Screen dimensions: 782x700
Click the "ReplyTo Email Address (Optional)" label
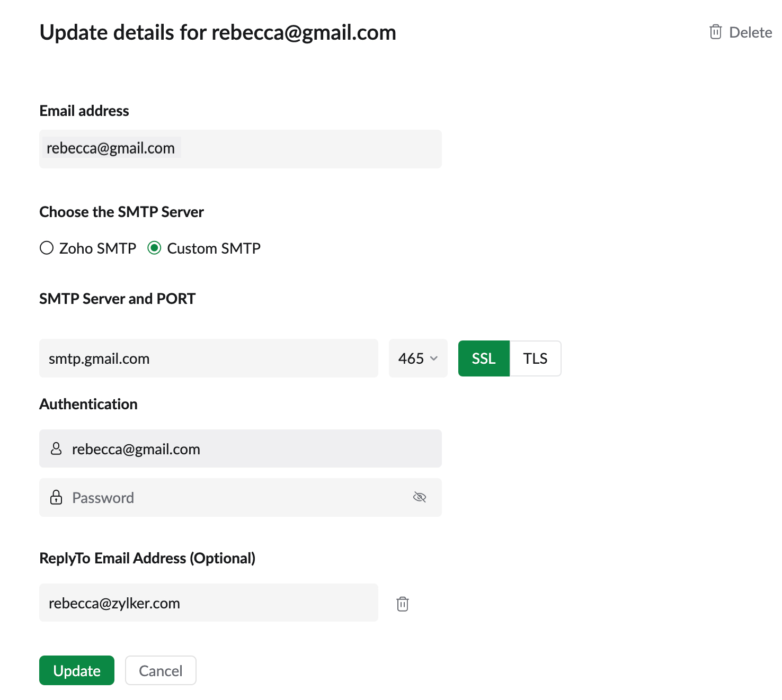(x=147, y=558)
